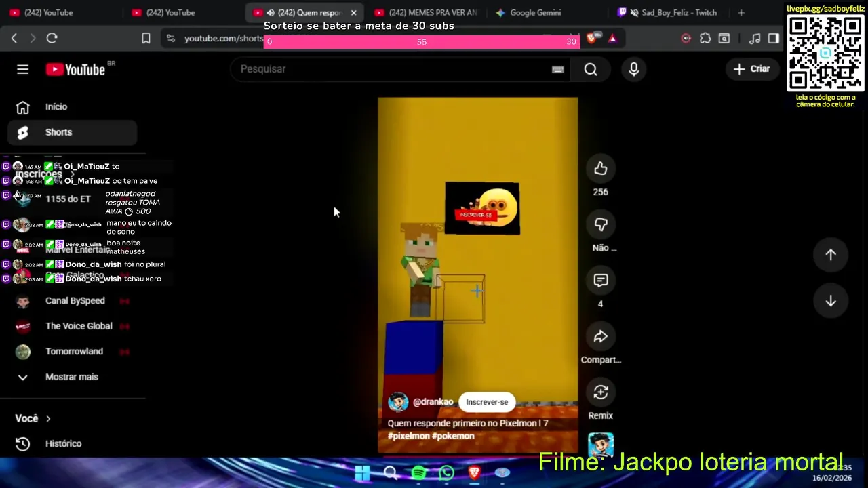Switch to MEMES PRA VER tab

(426, 12)
